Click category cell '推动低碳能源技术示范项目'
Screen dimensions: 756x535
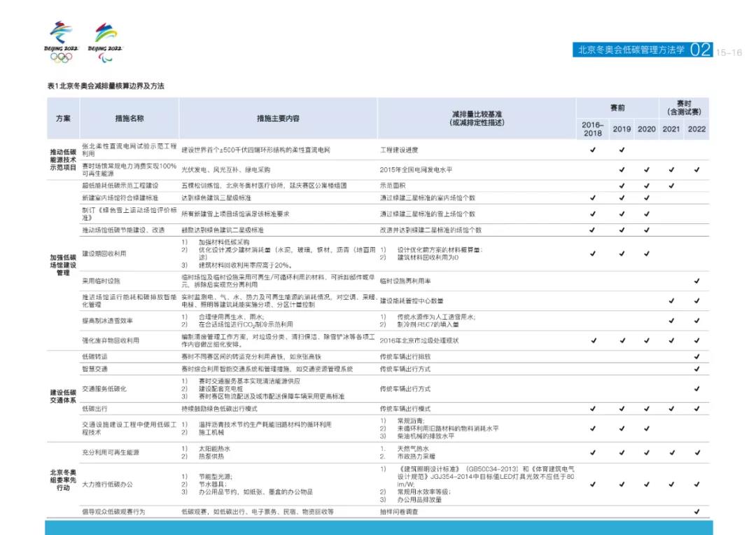63,160
